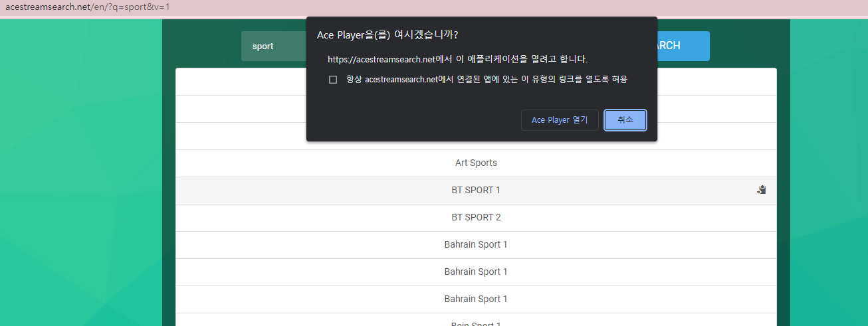868x326 pixels.
Task: Click the '취소' cancel button
Action: (x=625, y=120)
